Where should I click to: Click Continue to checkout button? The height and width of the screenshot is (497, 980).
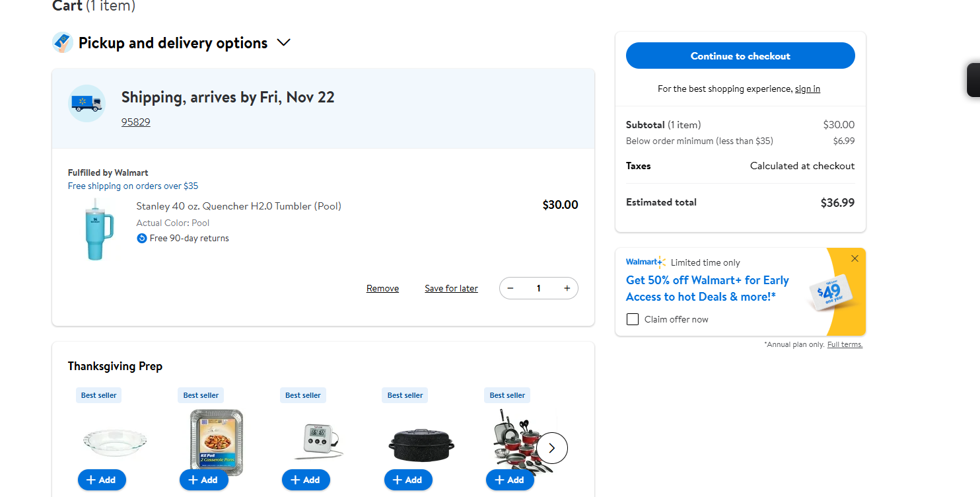(740, 56)
